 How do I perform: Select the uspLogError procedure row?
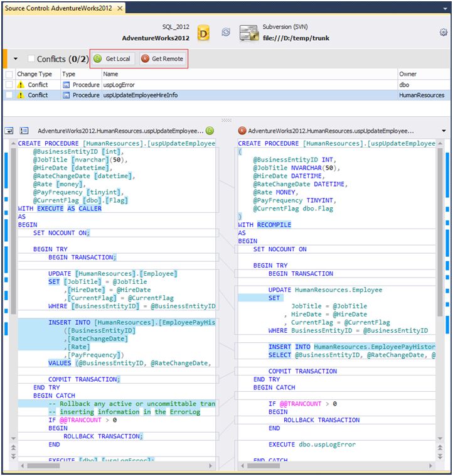coord(119,85)
